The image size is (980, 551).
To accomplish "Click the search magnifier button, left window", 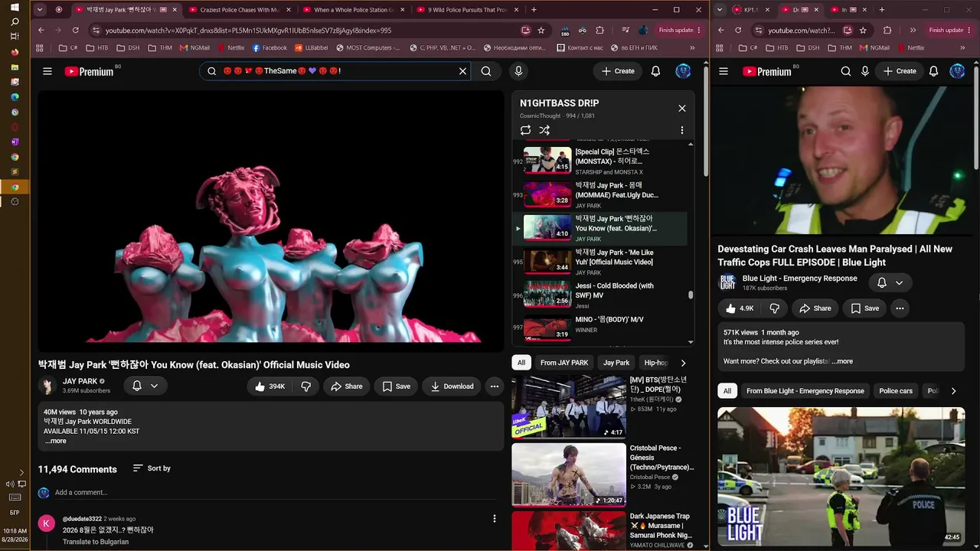I will click(486, 71).
